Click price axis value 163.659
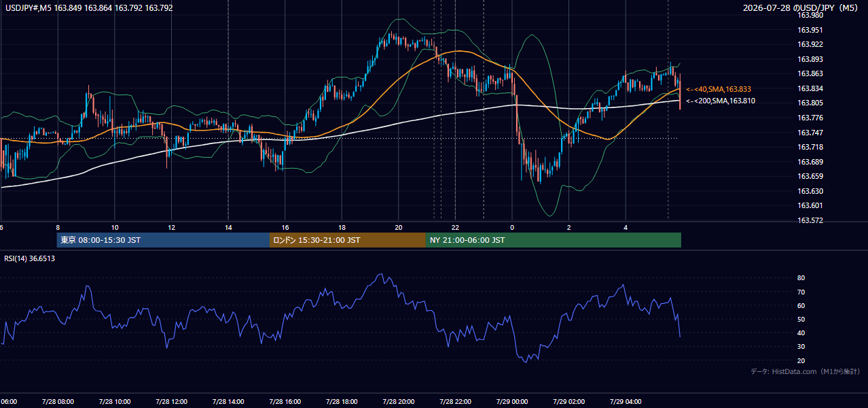 pyautogui.click(x=810, y=176)
